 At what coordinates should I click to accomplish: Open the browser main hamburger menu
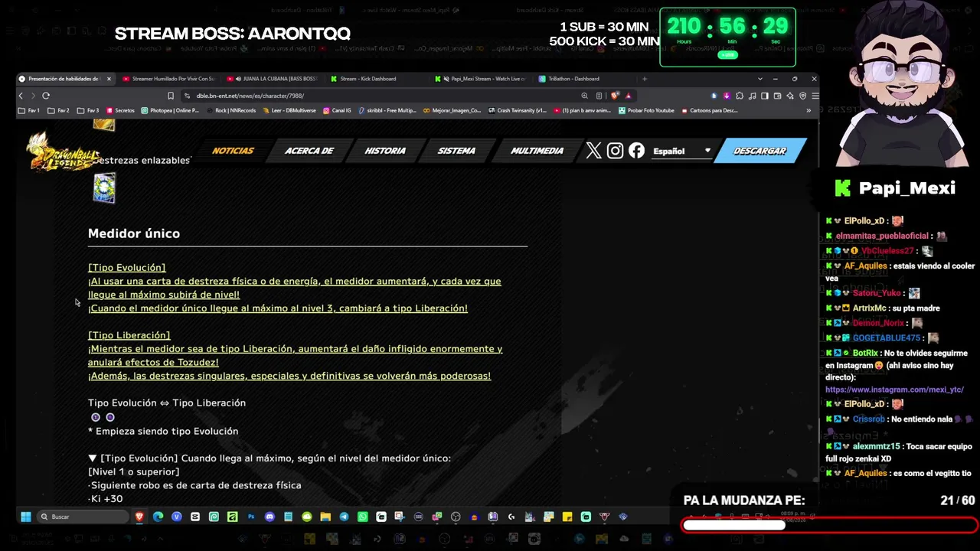pyautogui.click(x=815, y=96)
